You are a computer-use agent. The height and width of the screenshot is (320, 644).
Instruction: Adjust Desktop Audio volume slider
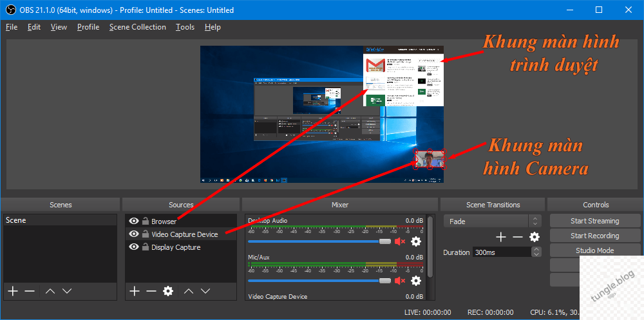coord(319,241)
